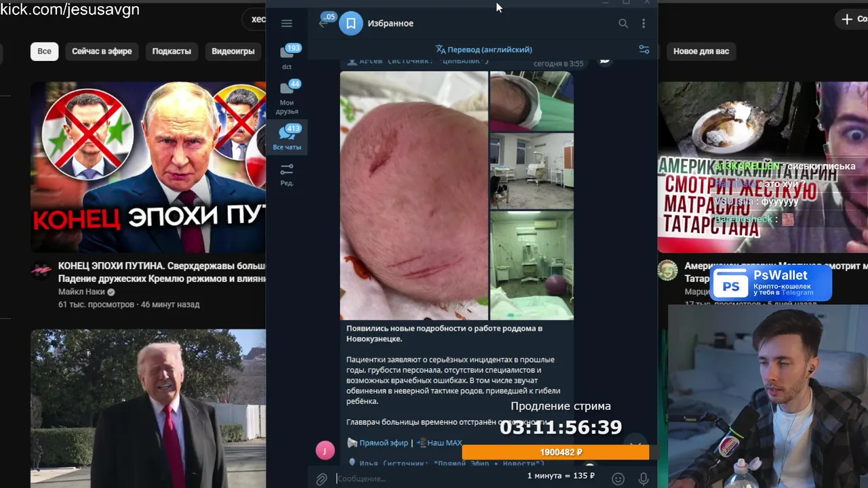Search within the Избранное chat
This screenshot has width=868, height=488.
[623, 23]
